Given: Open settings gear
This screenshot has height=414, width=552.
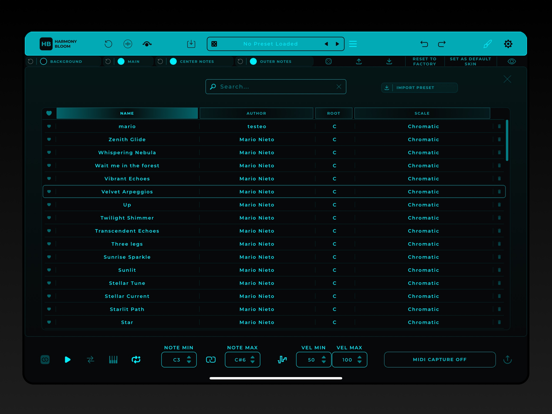Looking at the screenshot, I should (x=508, y=44).
